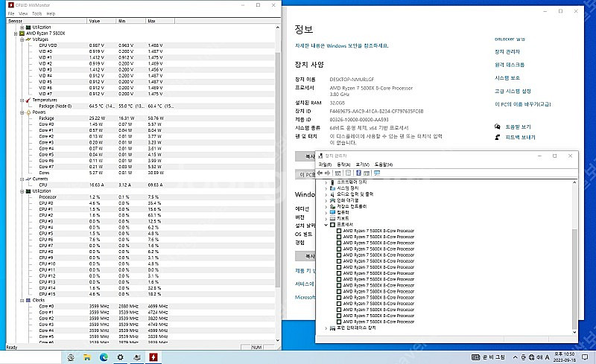The height and width of the screenshot is (364, 596).
Task: Select the 인쇄 대기열 printer icon
Action: tap(332, 200)
